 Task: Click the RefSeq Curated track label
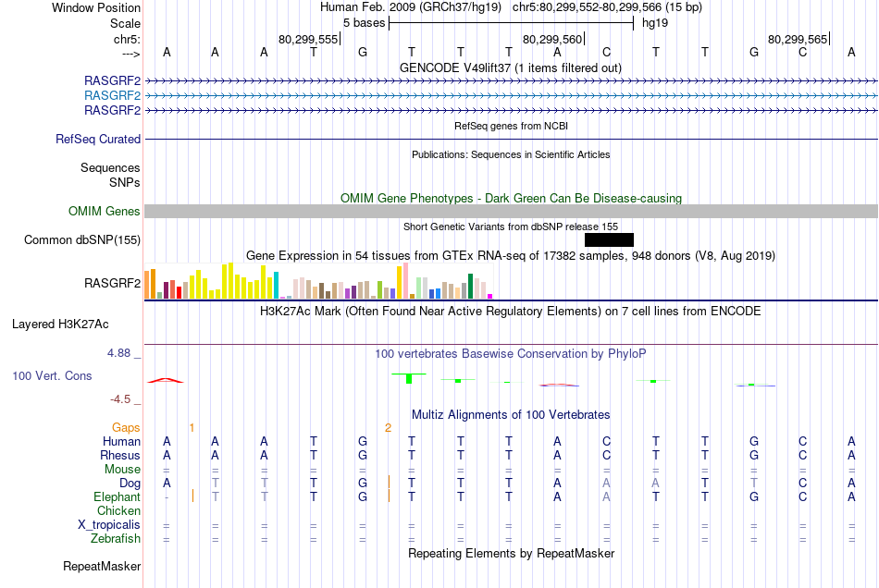[98, 139]
